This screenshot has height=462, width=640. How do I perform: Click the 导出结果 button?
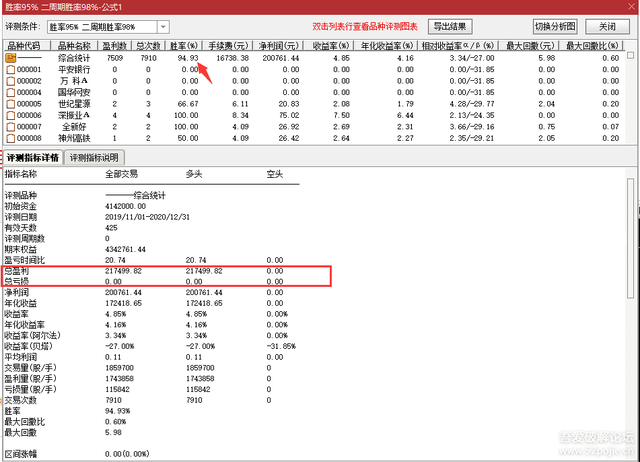[450, 27]
